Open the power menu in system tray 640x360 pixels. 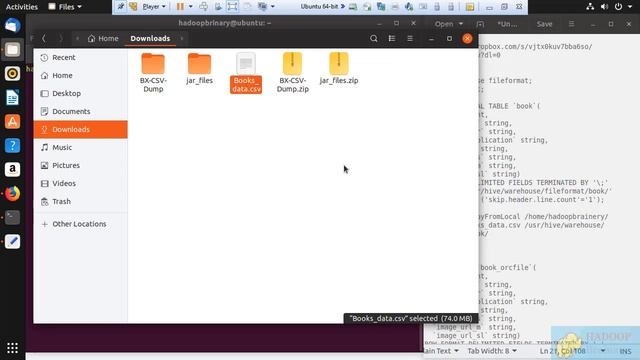[x=622, y=7]
